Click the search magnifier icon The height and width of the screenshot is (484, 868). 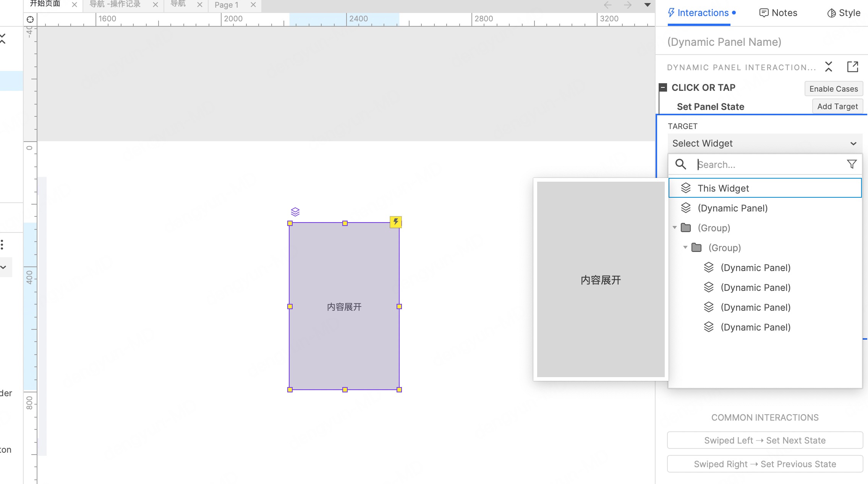(681, 164)
